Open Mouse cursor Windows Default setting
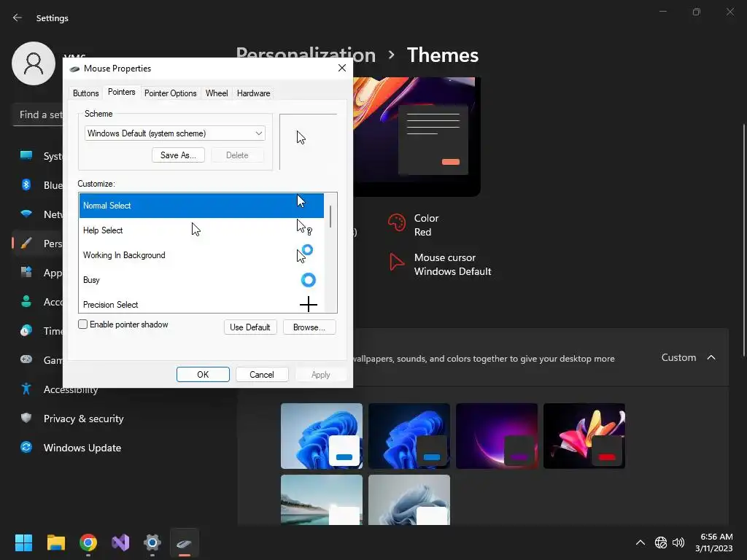 click(441, 264)
